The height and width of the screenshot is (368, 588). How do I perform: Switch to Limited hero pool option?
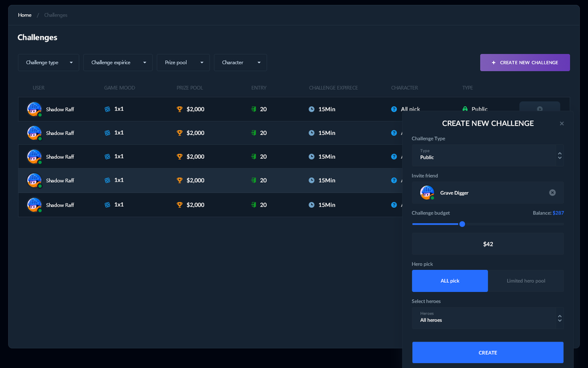[x=526, y=281]
